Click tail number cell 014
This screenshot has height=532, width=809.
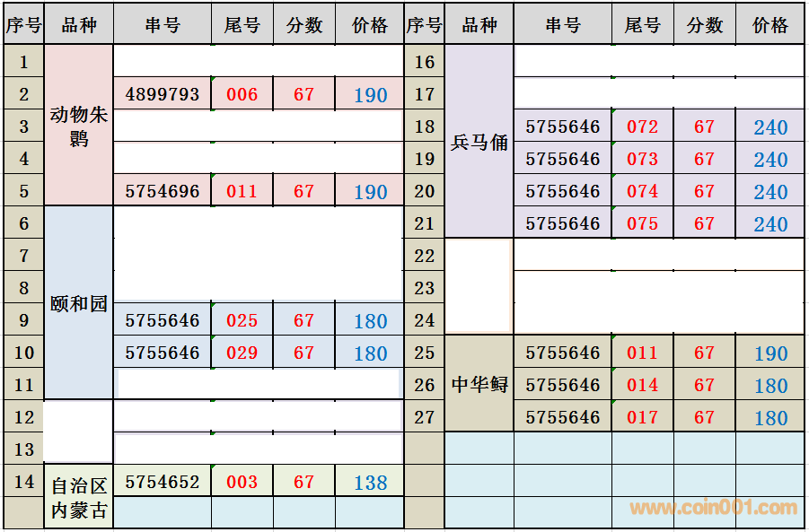pos(643,385)
